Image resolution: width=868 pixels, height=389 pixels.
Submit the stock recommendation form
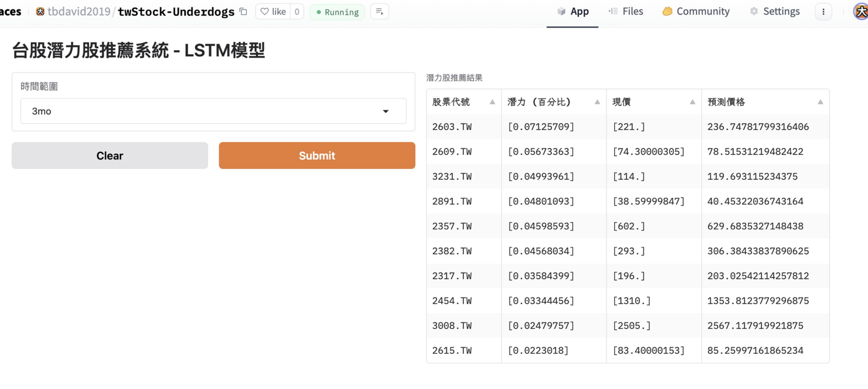(317, 155)
